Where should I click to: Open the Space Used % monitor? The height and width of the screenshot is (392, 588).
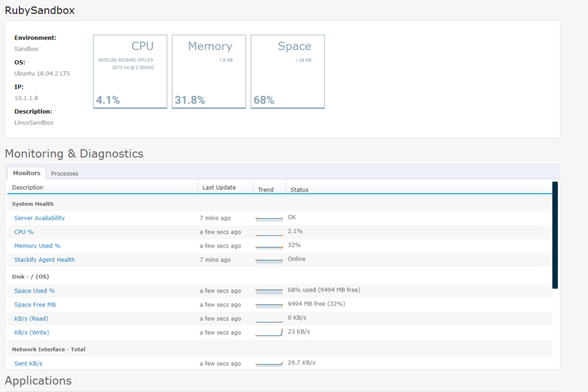35,291
